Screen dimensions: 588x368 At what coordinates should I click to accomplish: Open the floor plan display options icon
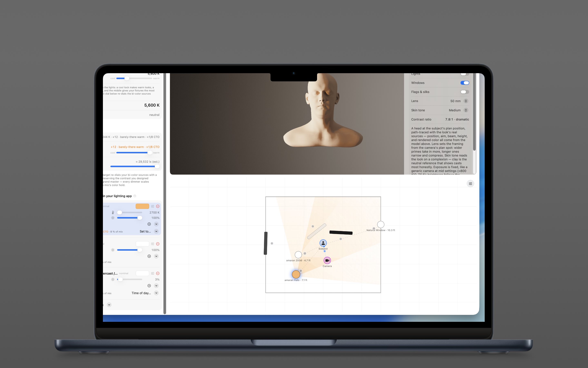point(470,184)
